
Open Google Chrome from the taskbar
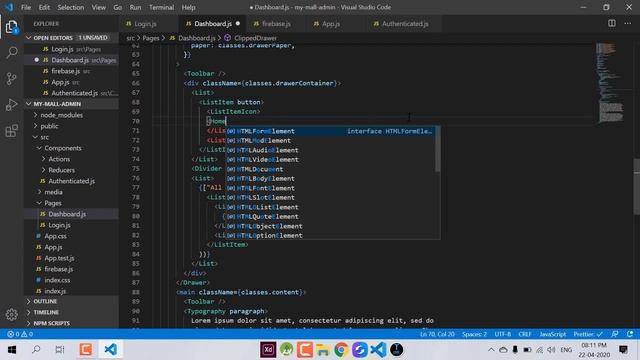(x=341, y=349)
